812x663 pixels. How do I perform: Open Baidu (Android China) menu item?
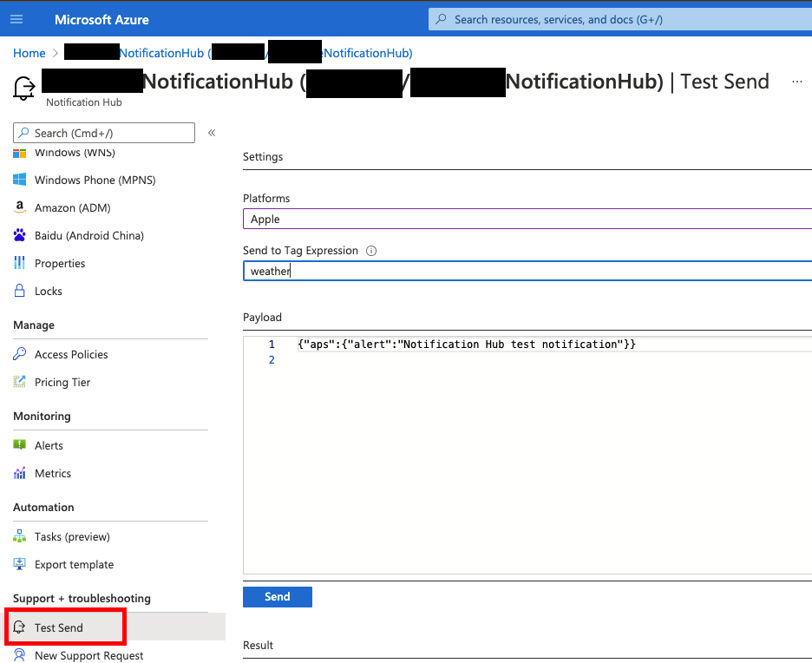(x=89, y=236)
